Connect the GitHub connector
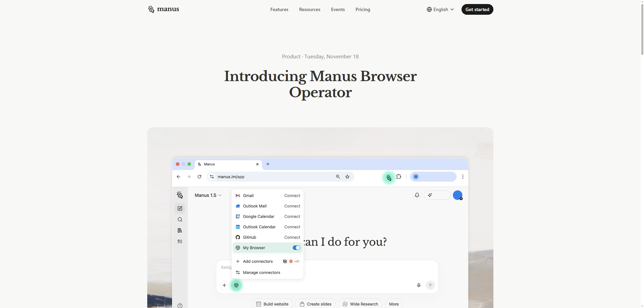This screenshot has height=308, width=644. click(x=291, y=237)
